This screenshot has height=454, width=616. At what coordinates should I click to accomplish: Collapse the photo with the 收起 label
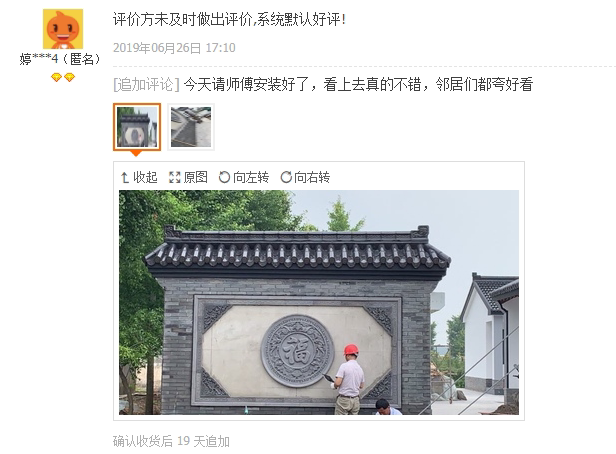[x=145, y=177]
